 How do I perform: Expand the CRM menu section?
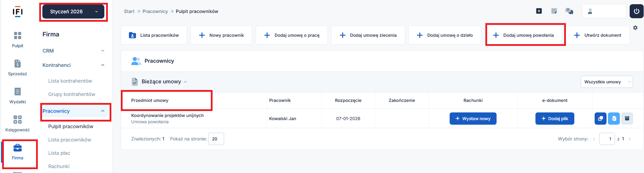tap(74, 51)
